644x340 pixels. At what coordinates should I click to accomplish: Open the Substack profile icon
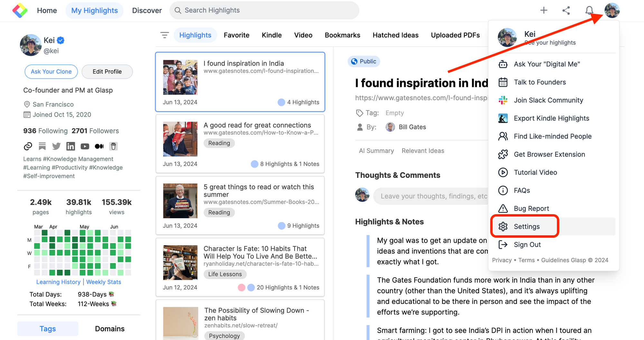pos(42,146)
